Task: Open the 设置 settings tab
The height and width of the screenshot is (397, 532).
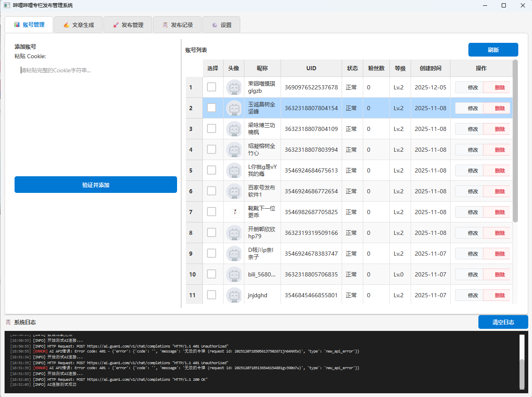Action: pos(221,25)
